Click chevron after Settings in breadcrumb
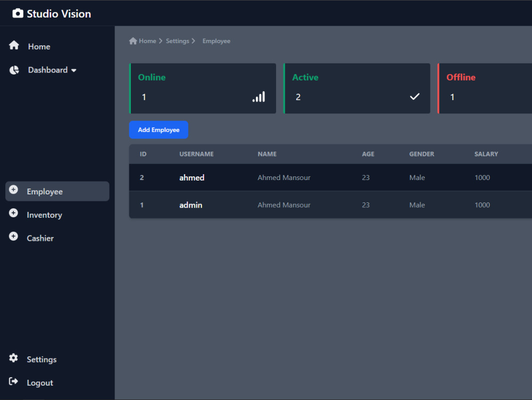532x400 pixels. click(194, 41)
